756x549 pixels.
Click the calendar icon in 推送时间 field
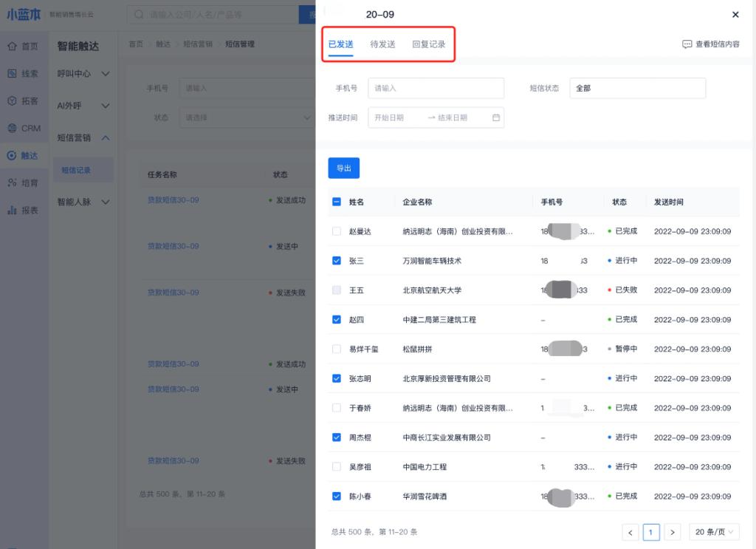(496, 117)
